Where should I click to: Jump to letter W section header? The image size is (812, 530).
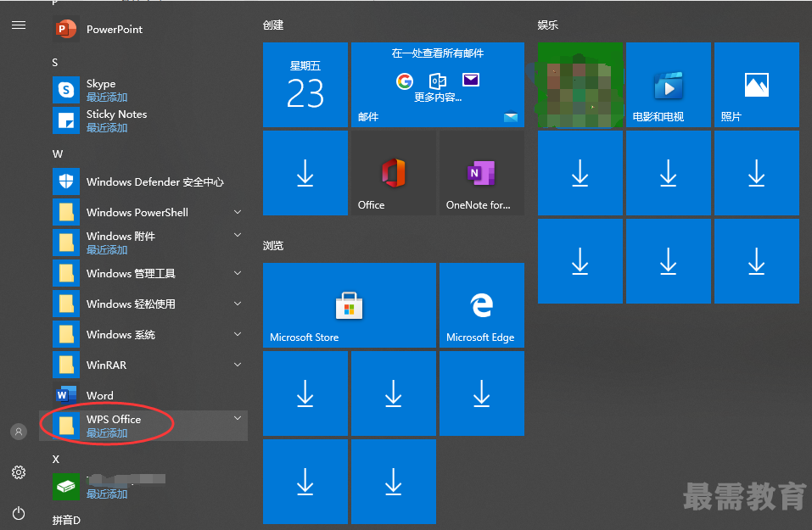coord(58,154)
